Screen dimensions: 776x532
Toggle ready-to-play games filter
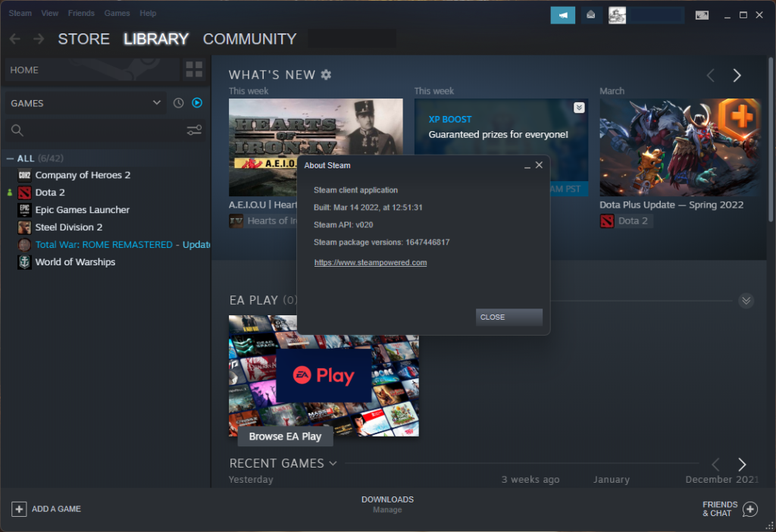[197, 103]
